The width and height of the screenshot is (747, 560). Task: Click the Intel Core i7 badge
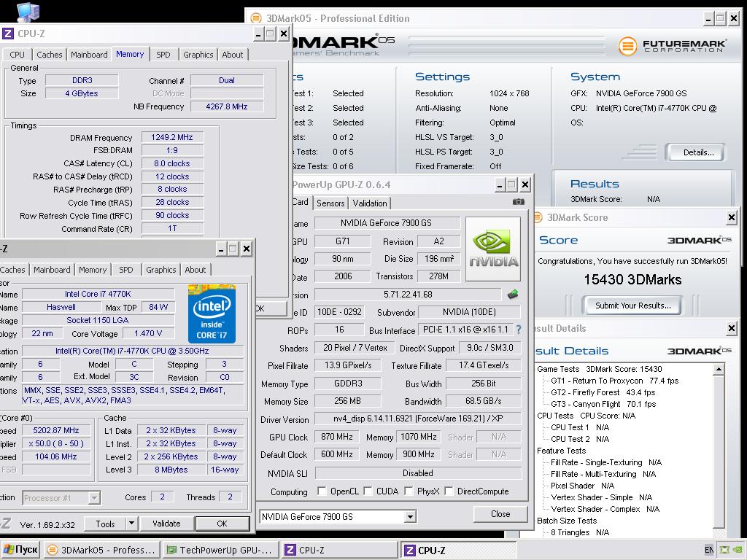click(212, 314)
